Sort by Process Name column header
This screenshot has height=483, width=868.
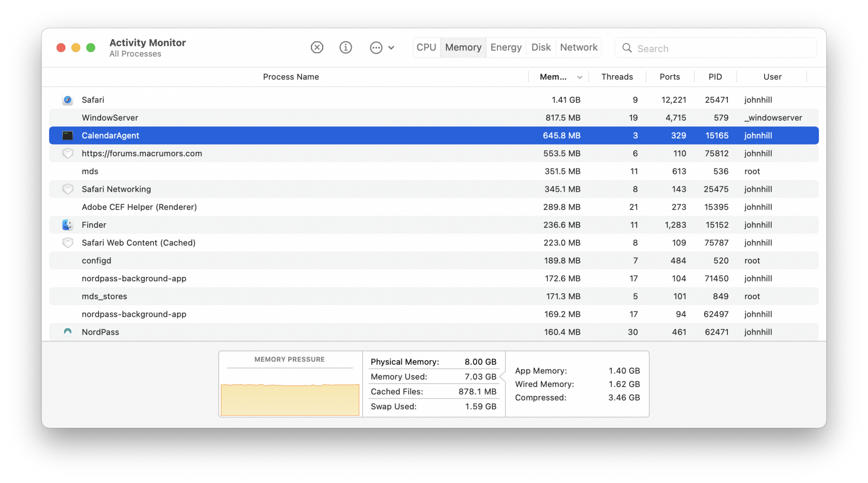click(291, 77)
